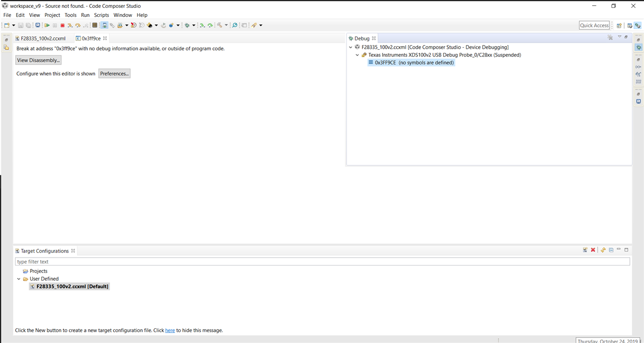This screenshot has height=343, width=644.
Task: Click the red Terminate debug button
Action: 62,25
